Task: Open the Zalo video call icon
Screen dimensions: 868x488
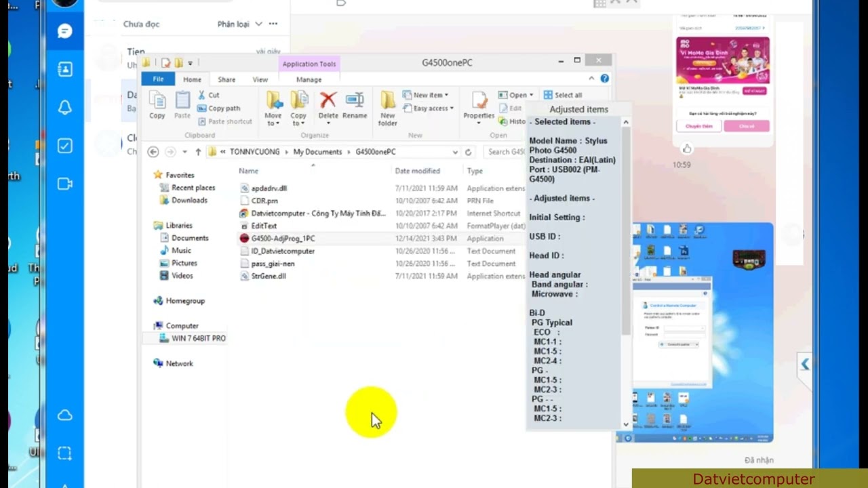Action: pos(65,184)
